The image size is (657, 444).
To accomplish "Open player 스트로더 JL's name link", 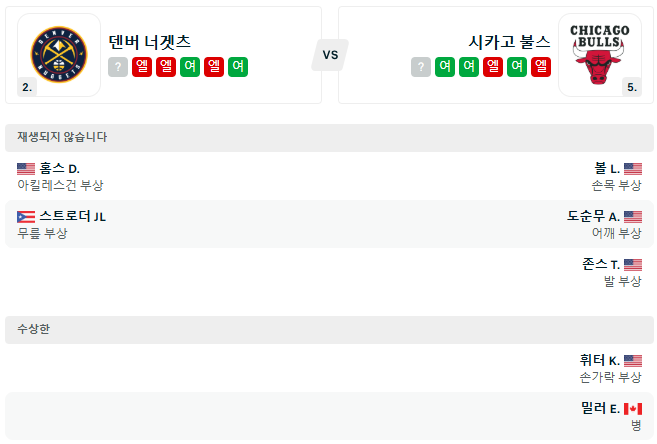I will pyautogui.click(x=73, y=216).
